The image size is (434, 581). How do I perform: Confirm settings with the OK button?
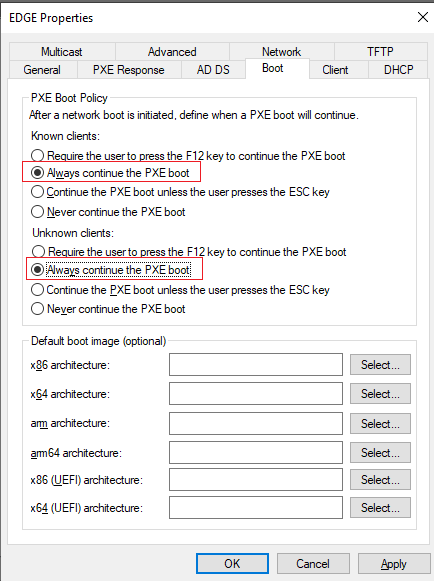(x=232, y=564)
